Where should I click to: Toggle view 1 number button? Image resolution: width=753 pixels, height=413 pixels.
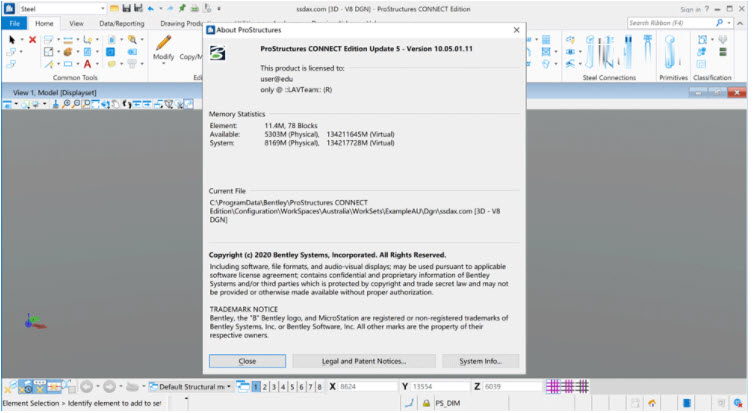[x=256, y=387]
